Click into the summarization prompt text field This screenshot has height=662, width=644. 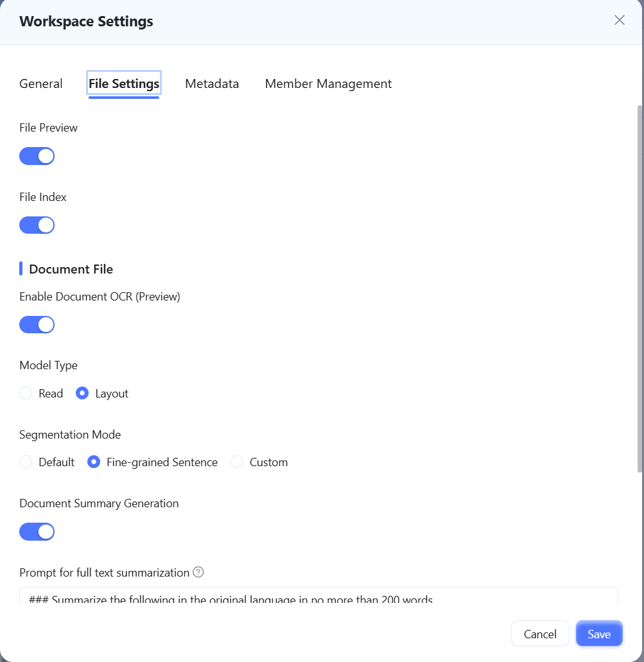[319, 595]
